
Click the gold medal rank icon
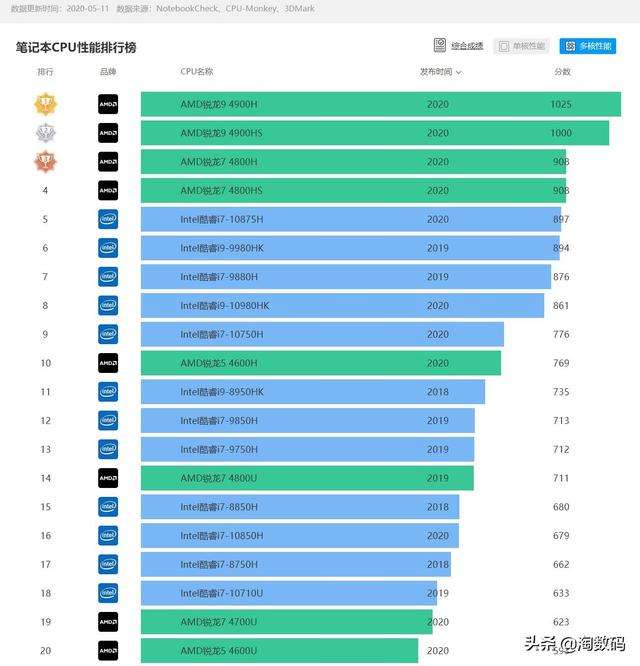45,104
